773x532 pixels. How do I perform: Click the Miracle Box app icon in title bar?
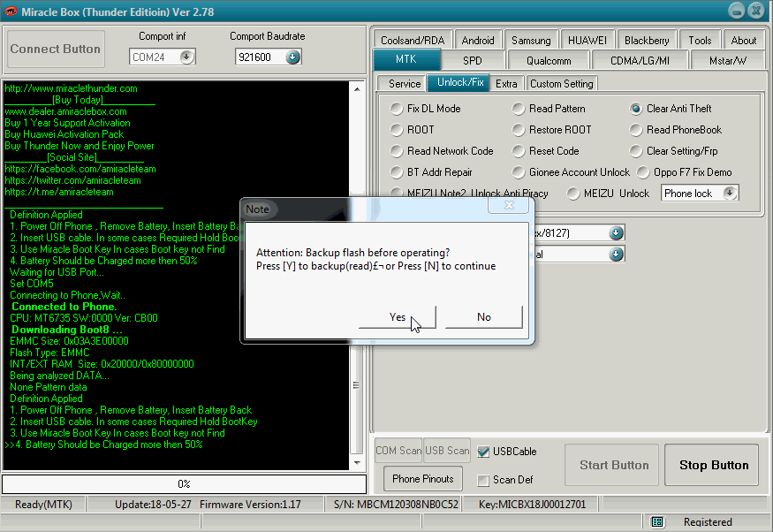pyautogui.click(x=11, y=11)
